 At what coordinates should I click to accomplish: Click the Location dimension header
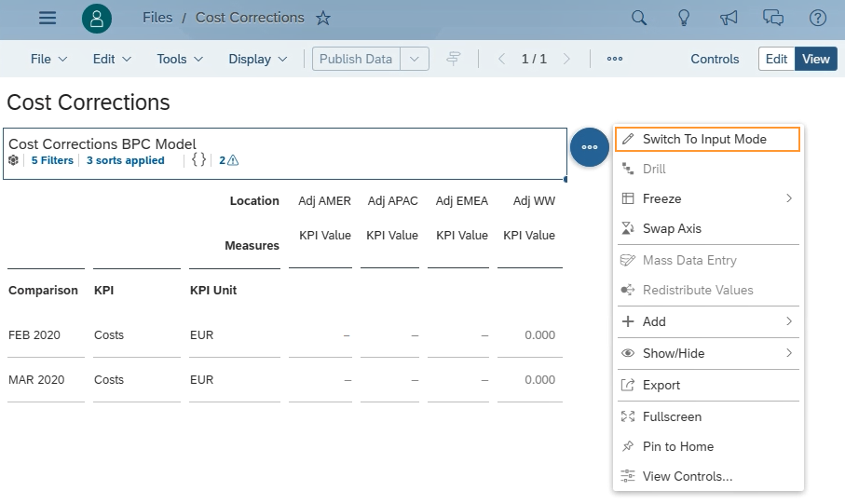254,201
